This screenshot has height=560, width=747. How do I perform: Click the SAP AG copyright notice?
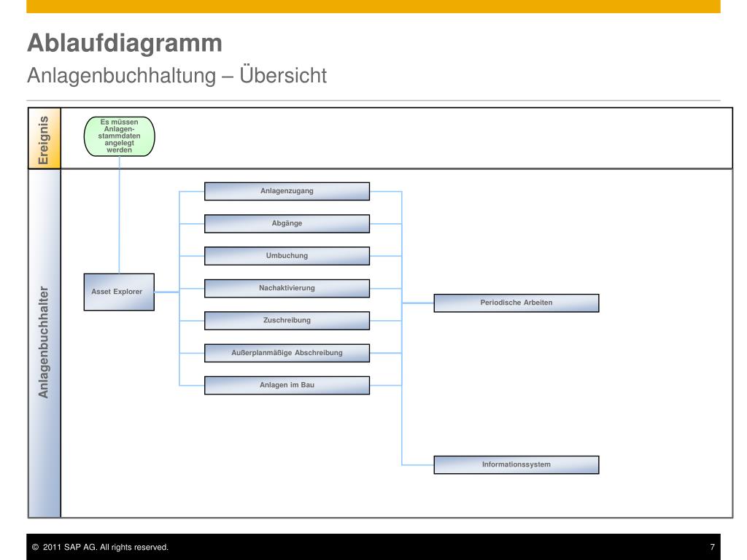pos(100,547)
